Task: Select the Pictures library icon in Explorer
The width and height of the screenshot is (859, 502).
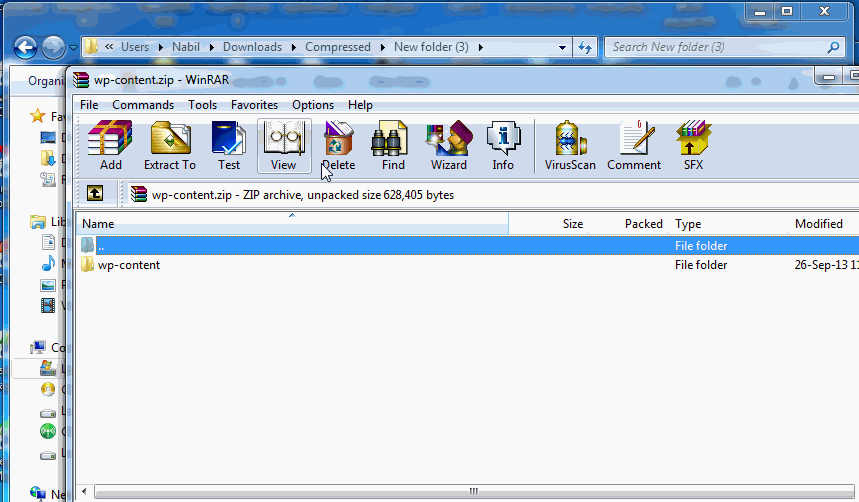Action: [x=48, y=285]
